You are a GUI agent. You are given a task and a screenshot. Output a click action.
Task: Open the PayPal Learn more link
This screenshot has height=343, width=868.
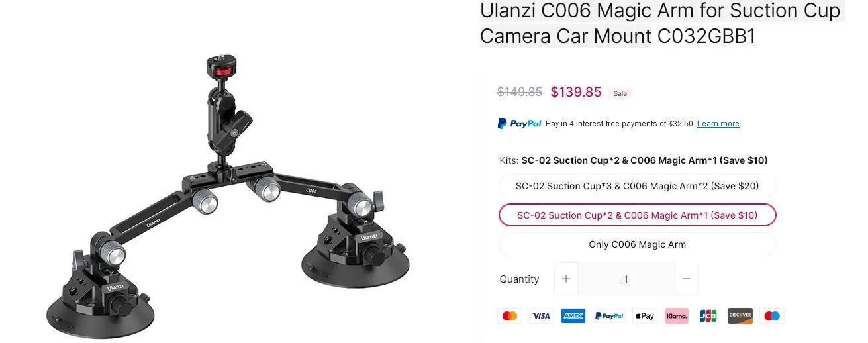pyautogui.click(x=718, y=124)
